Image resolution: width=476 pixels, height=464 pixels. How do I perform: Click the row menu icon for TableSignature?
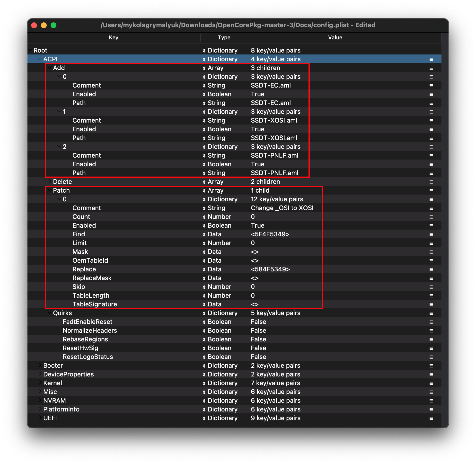tap(431, 304)
